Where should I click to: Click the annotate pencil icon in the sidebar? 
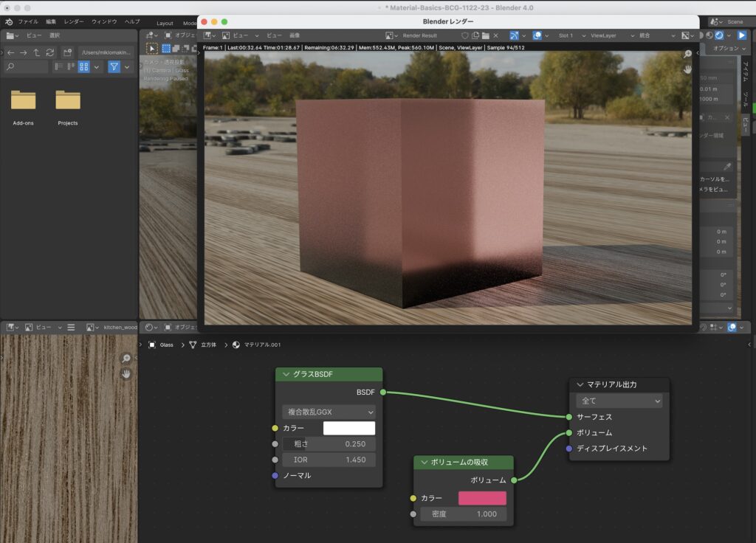(727, 166)
